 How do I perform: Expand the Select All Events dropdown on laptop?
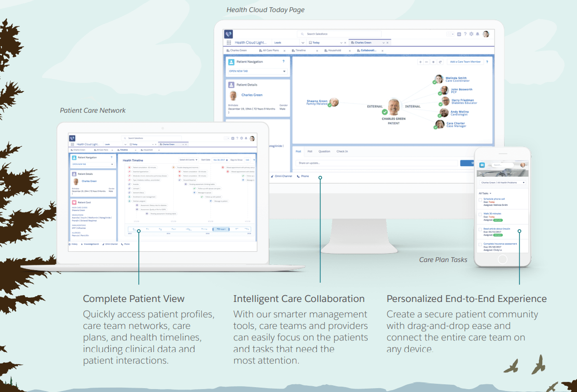click(188, 159)
